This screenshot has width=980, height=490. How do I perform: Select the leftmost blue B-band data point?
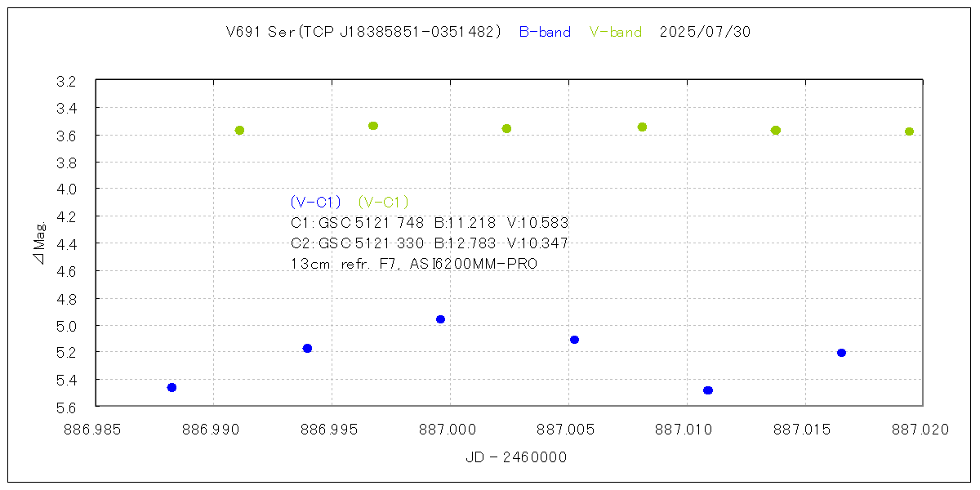[171, 387]
